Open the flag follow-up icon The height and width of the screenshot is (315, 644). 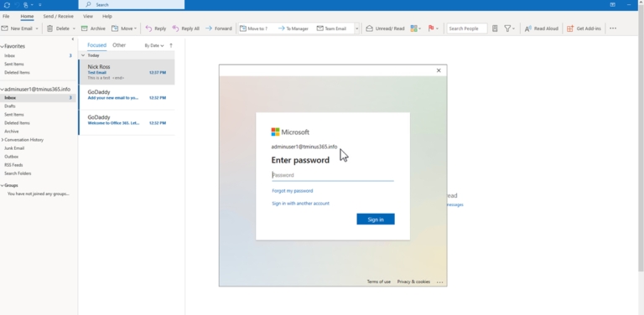pyautogui.click(x=431, y=28)
